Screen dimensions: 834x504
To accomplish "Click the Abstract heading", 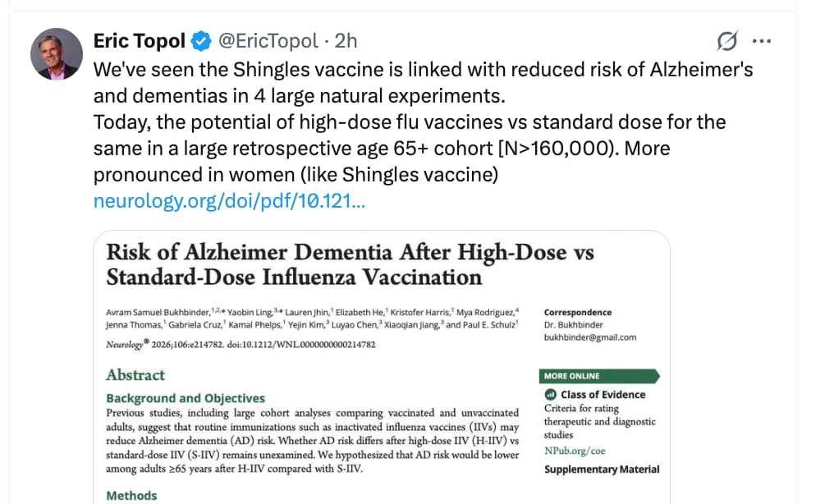I will click(135, 375).
